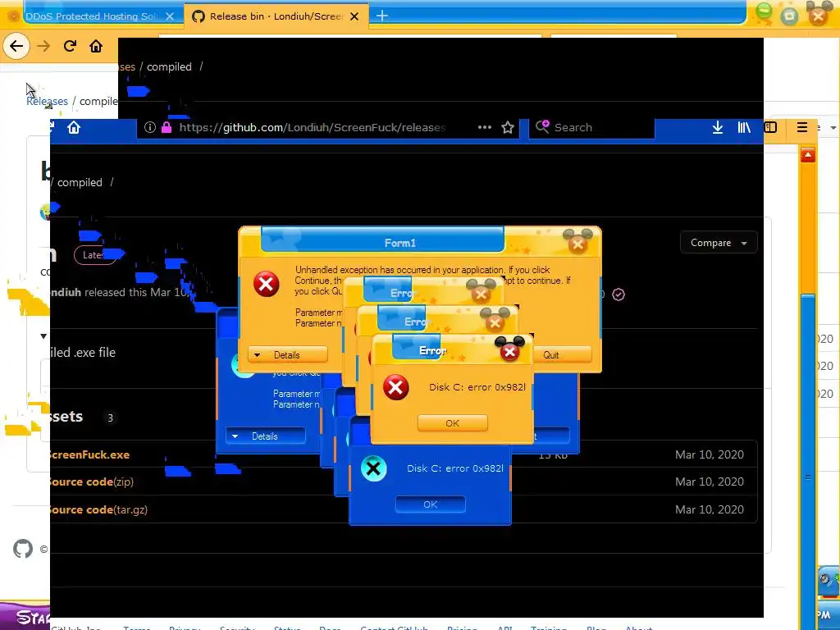Screen dimensions: 840x630
Task: Click 'Mar 10, 2020' in ScreenFuck.exe row
Action: (710, 454)
